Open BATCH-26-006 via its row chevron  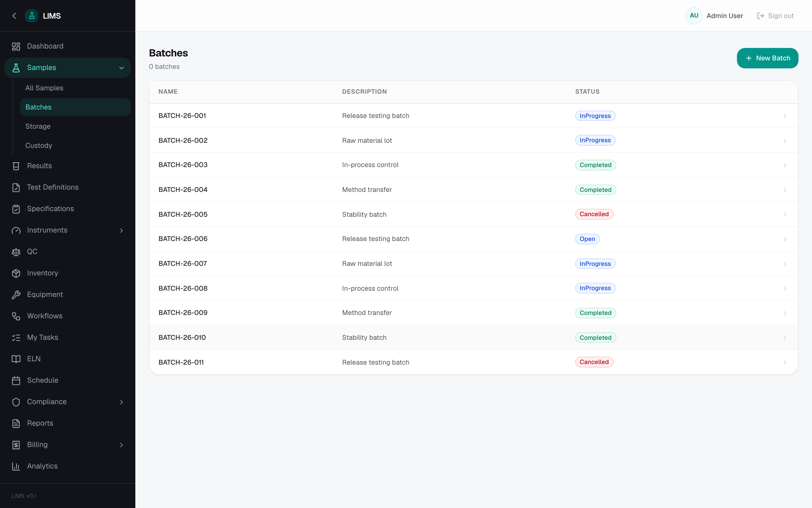[785, 239]
